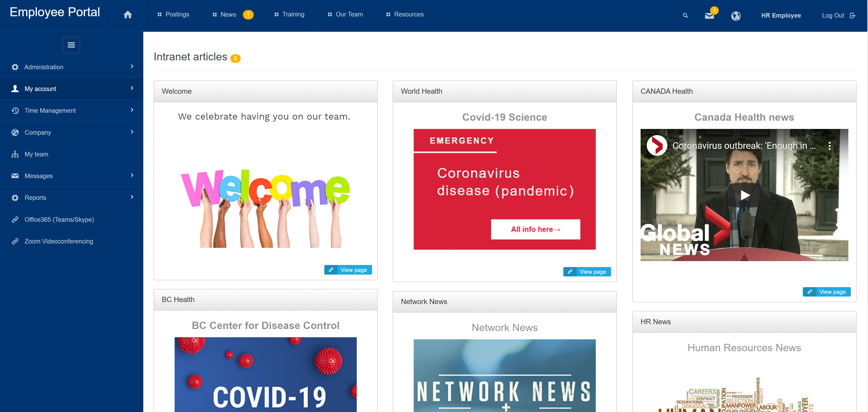Click the All info here button

535,230
